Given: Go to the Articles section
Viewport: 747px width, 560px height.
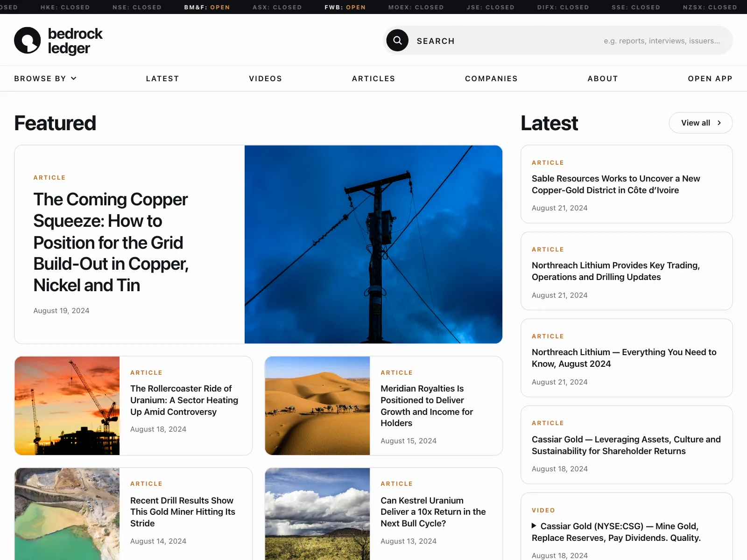Looking at the screenshot, I should pos(373,78).
